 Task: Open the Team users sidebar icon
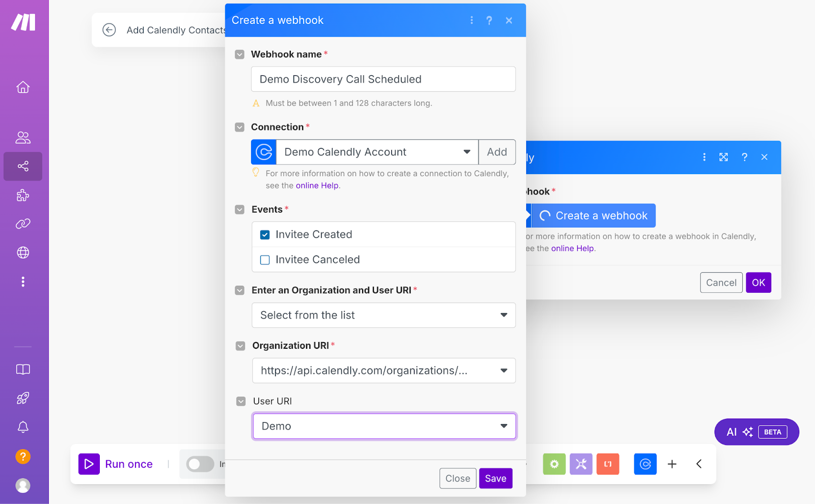pos(23,137)
